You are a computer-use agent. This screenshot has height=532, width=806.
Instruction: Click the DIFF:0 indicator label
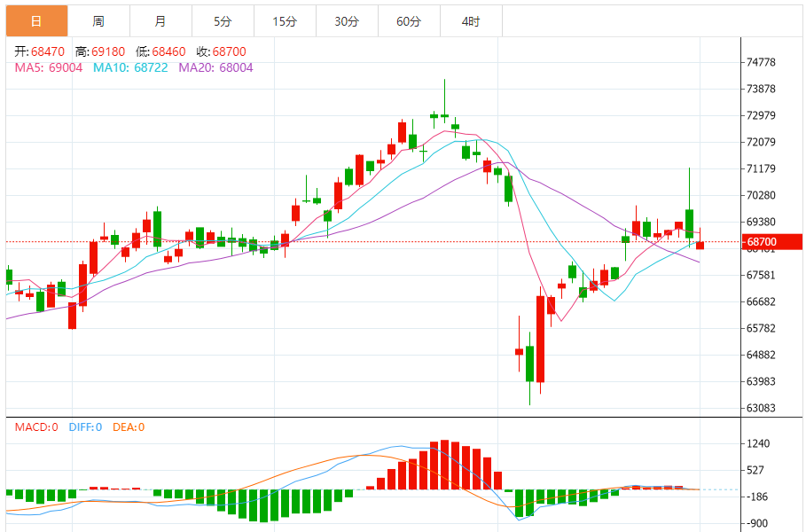85,427
